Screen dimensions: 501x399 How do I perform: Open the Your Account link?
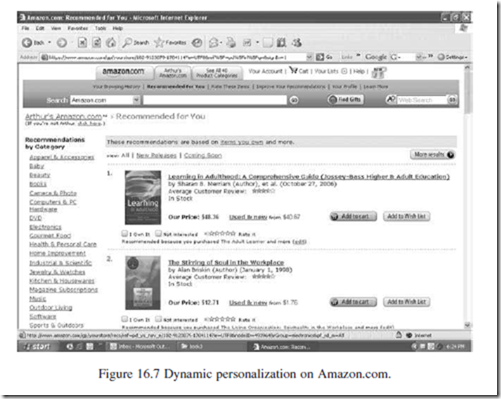pyautogui.click(x=265, y=71)
